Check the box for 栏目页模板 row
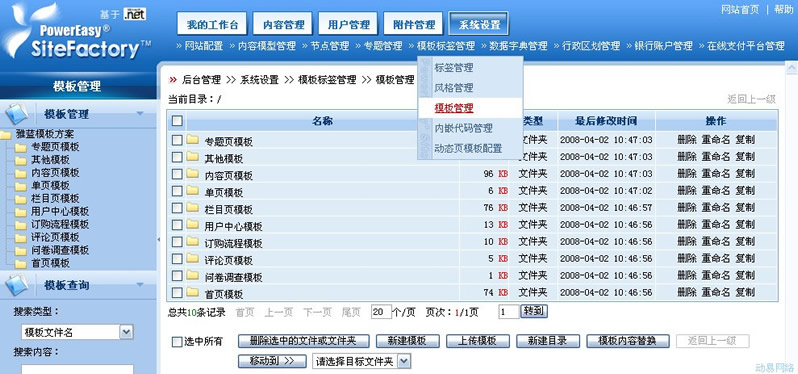 pos(177,208)
